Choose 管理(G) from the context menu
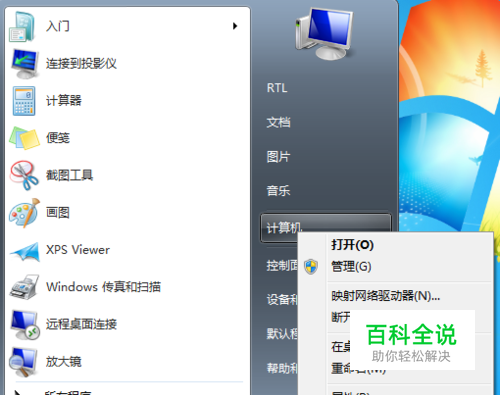This screenshot has width=500, height=395. click(x=351, y=267)
